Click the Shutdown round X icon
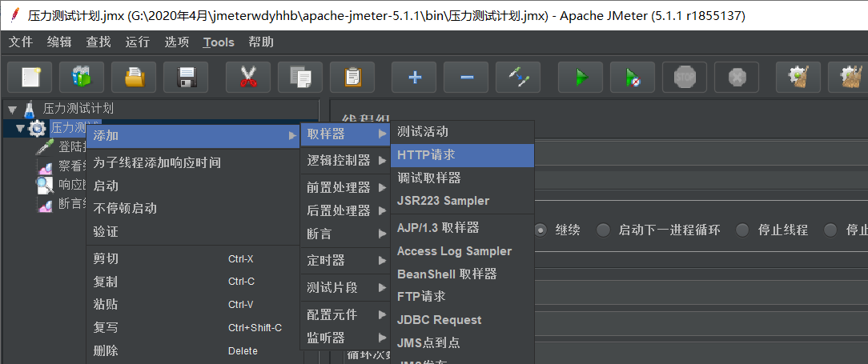The width and height of the screenshot is (868, 364). click(736, 77)
